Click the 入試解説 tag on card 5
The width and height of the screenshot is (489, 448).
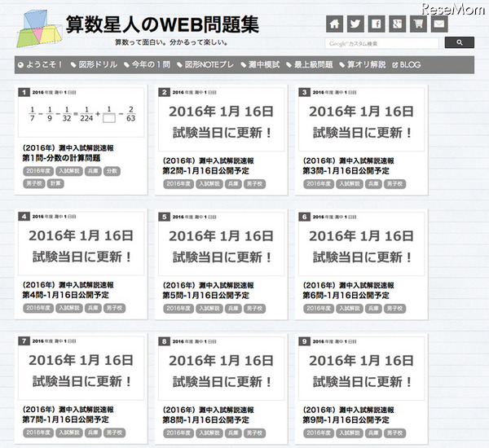click(x=209, y=309)
